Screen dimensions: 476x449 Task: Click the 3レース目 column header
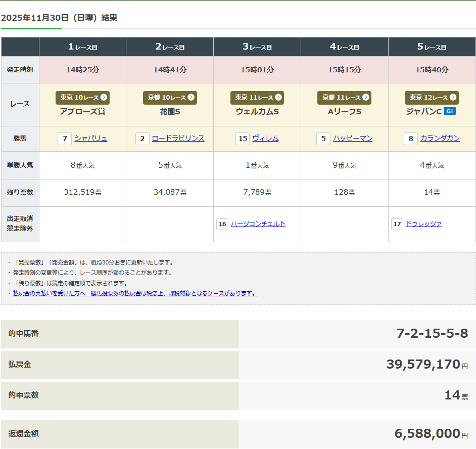257,47
